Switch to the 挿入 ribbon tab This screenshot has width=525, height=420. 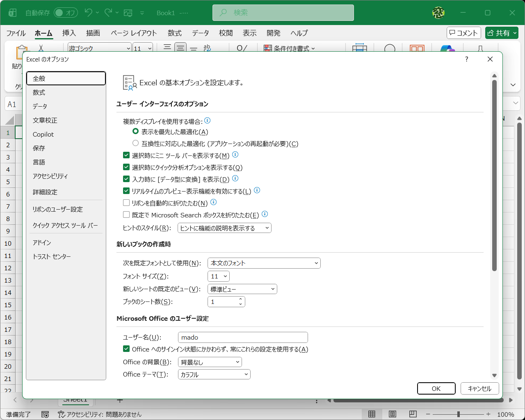[x=69, y=33]
